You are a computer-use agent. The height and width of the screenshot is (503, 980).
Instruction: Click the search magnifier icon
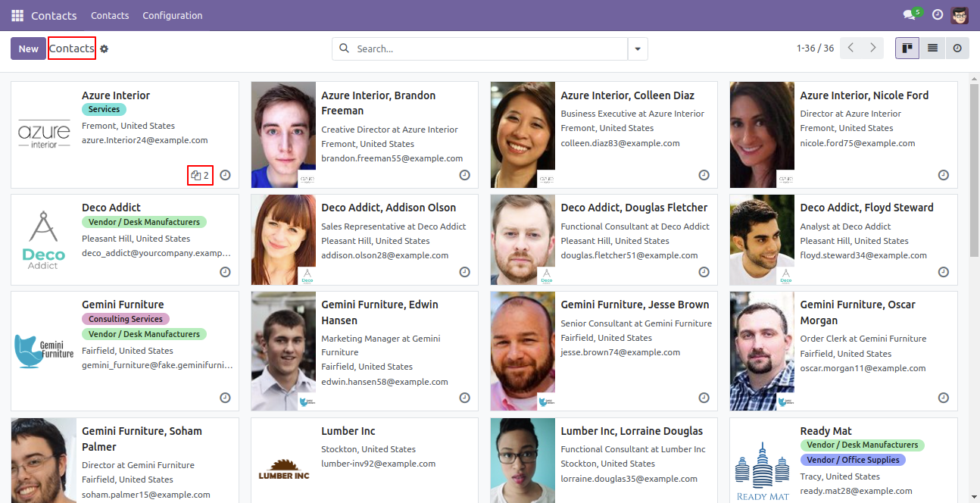[344, 48]
